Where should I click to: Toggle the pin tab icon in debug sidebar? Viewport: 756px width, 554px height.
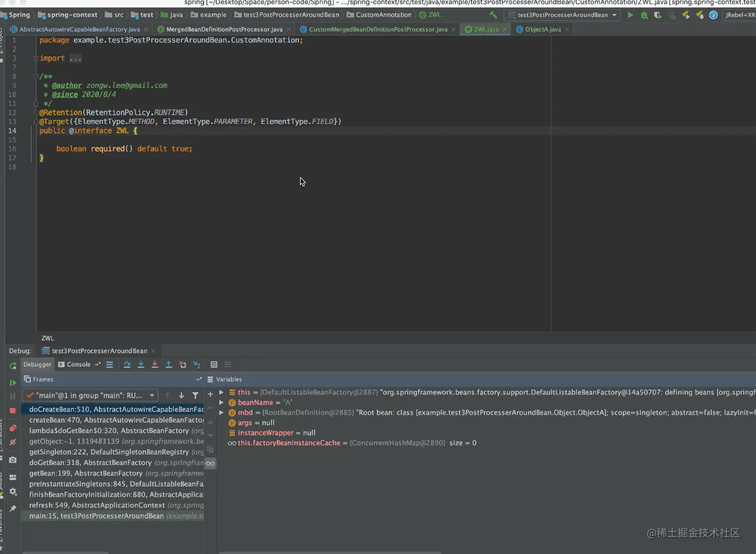[13, 509]
